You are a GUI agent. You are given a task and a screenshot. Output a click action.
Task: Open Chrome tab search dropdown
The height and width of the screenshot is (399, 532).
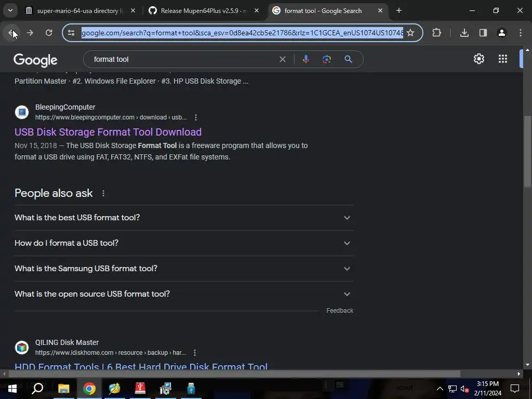(10, 10)
